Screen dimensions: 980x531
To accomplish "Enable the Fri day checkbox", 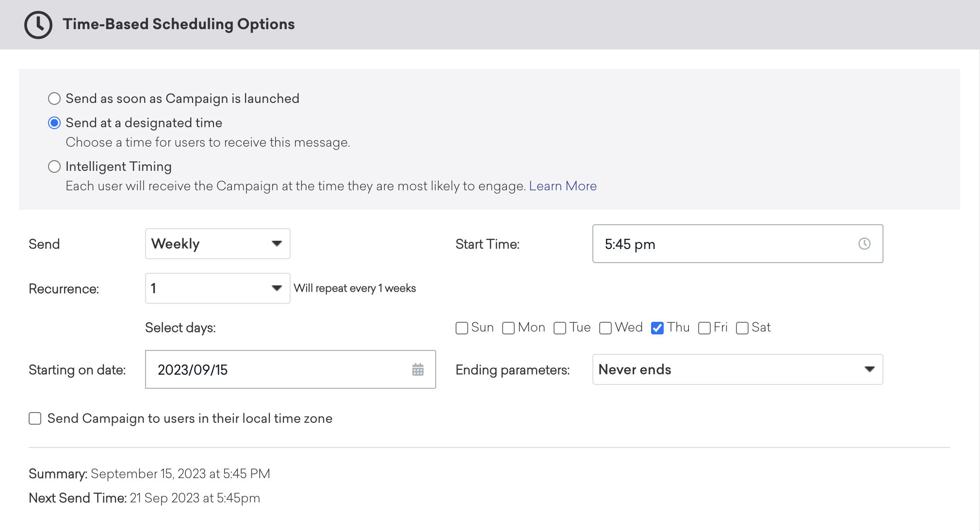I will tap(704, 328).
